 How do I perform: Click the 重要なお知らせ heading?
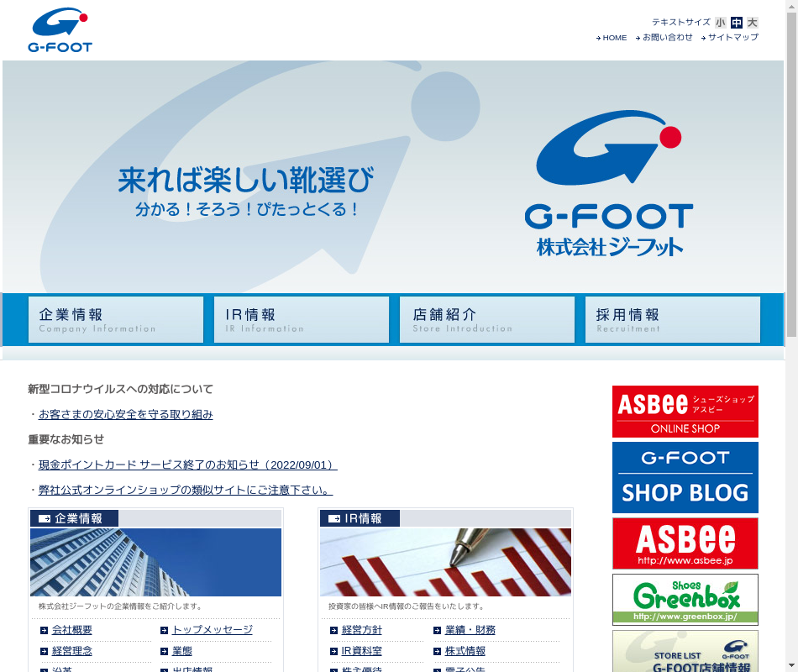pyautogui.click(x=66, y=439)
